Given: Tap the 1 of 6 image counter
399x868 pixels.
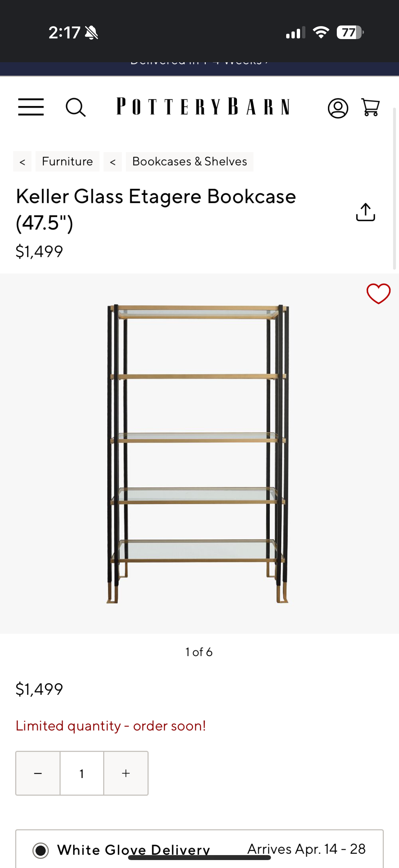Looking at the screenshot, I should tap(199, 652).
